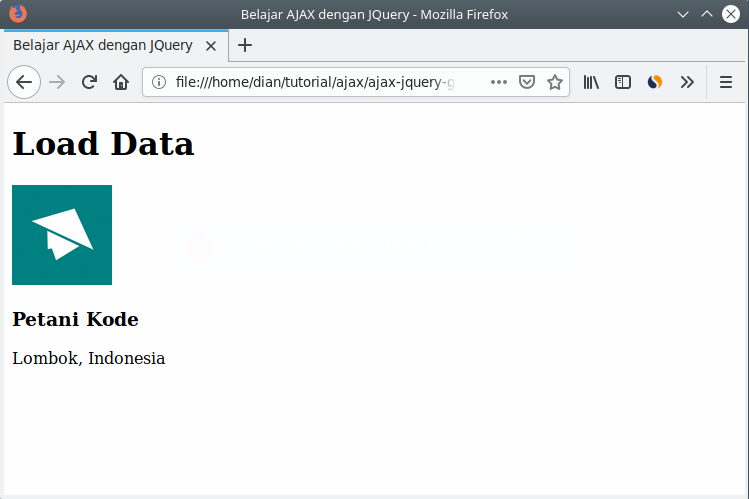Open the page actions three-dot menu
Image resolution: width=749 pixels, height=499 pixels.
(499, 82)
